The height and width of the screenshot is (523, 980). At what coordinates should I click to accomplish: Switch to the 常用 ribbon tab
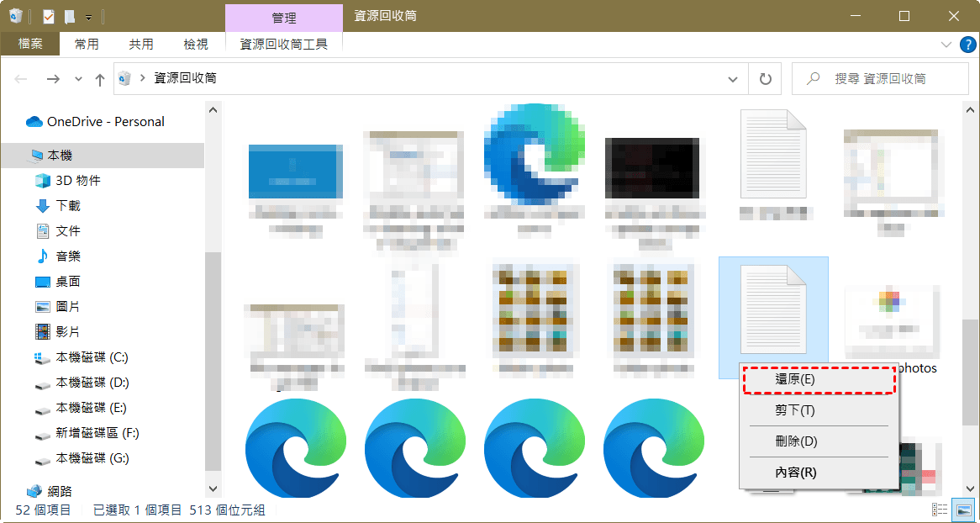click(x=87, y=44)
